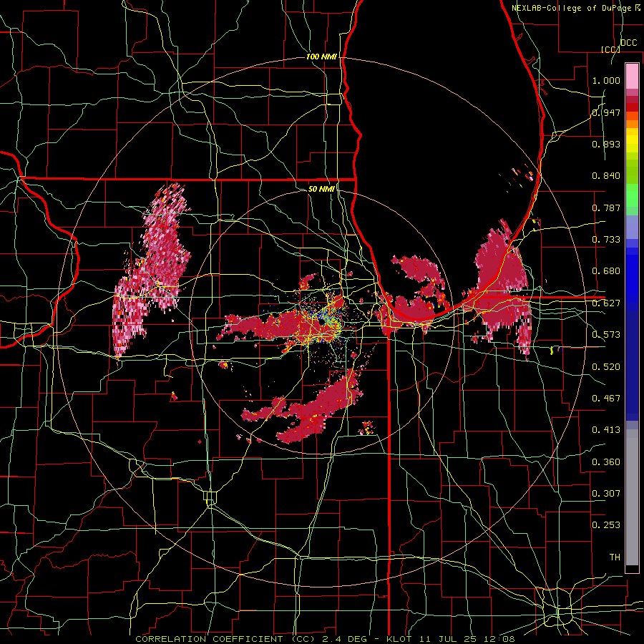The image size is (644, 644).
Task: Click the 100 NMI range ring label
Action: (x=321, y=57)
